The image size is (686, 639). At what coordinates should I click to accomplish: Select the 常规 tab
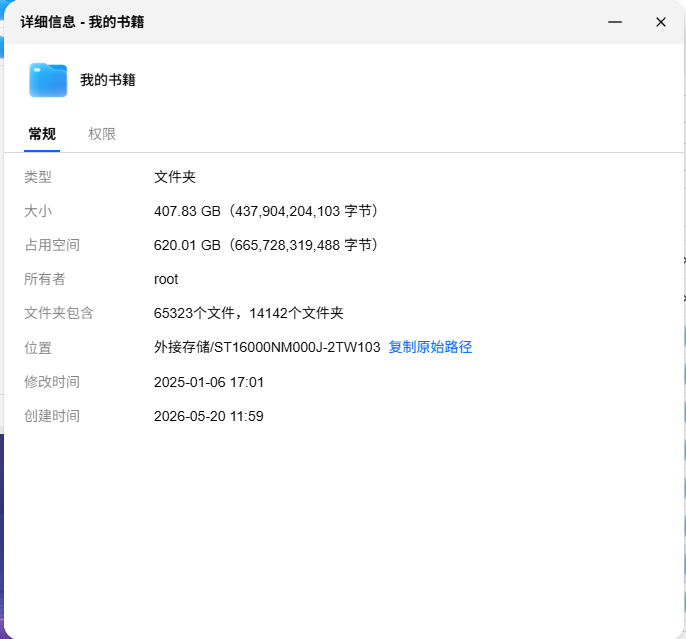click(42, 134)
